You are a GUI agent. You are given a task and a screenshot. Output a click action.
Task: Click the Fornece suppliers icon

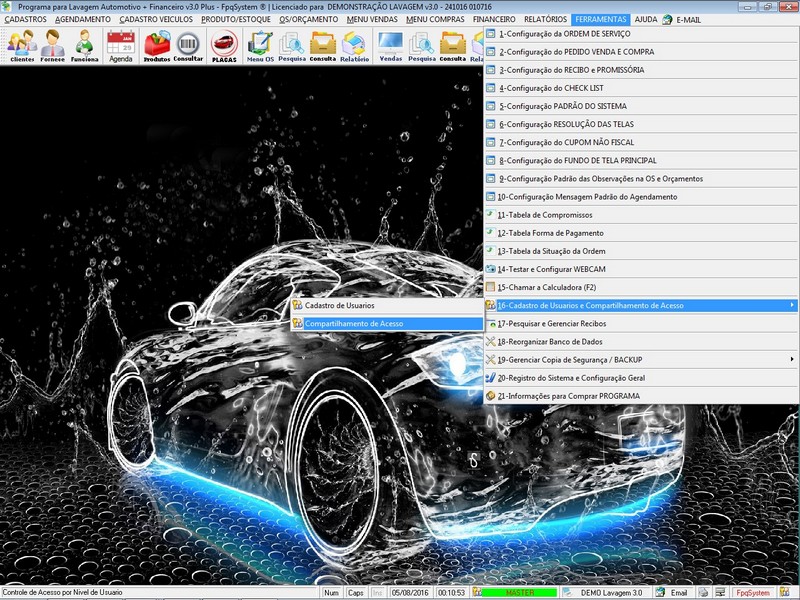tap(54, 45)
